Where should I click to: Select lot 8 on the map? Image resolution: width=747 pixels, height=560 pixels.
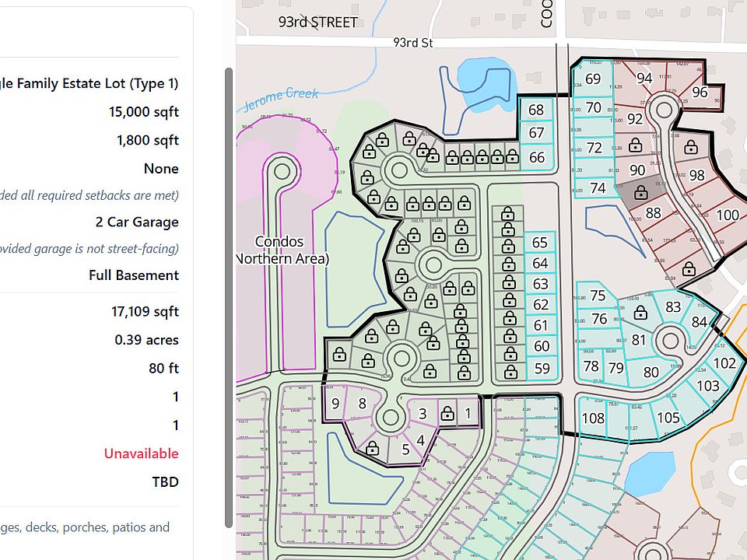tap(362, 404)
